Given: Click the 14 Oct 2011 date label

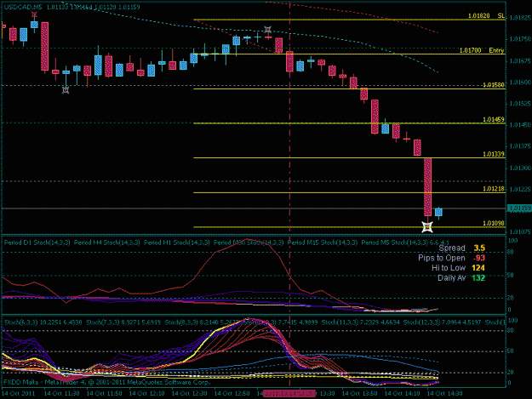Looking at the screenshot, I should point(19,393).
